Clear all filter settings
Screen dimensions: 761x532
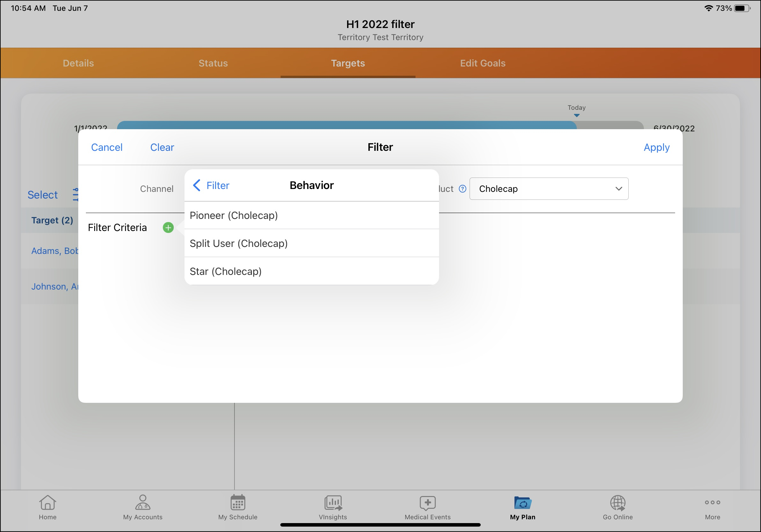tap(162, 147)
